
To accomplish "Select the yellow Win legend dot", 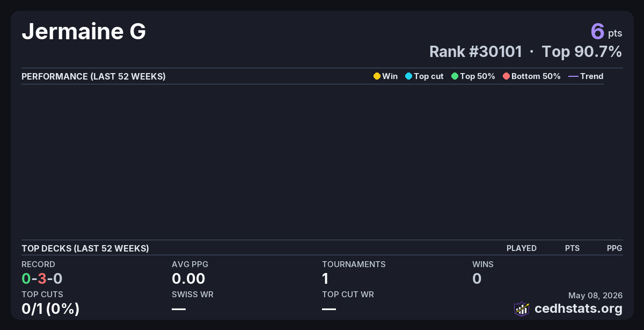I will click(x=377, y=76).
